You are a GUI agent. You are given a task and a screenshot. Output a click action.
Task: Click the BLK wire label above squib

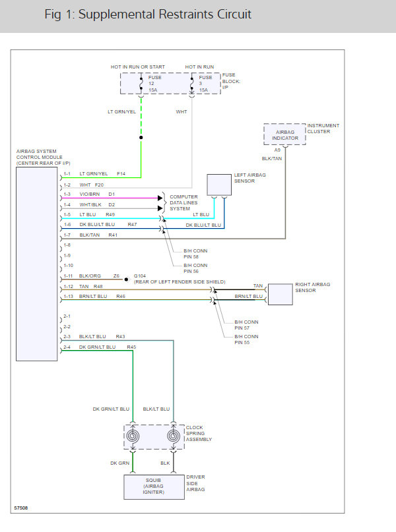165,463
